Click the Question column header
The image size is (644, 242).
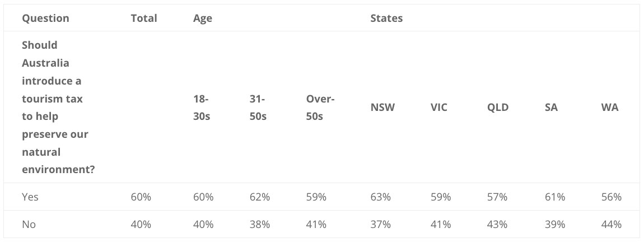45,18
